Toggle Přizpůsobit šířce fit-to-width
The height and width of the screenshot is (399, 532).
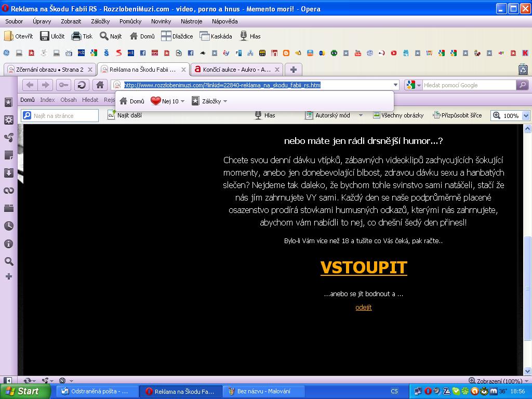point(457,115)
